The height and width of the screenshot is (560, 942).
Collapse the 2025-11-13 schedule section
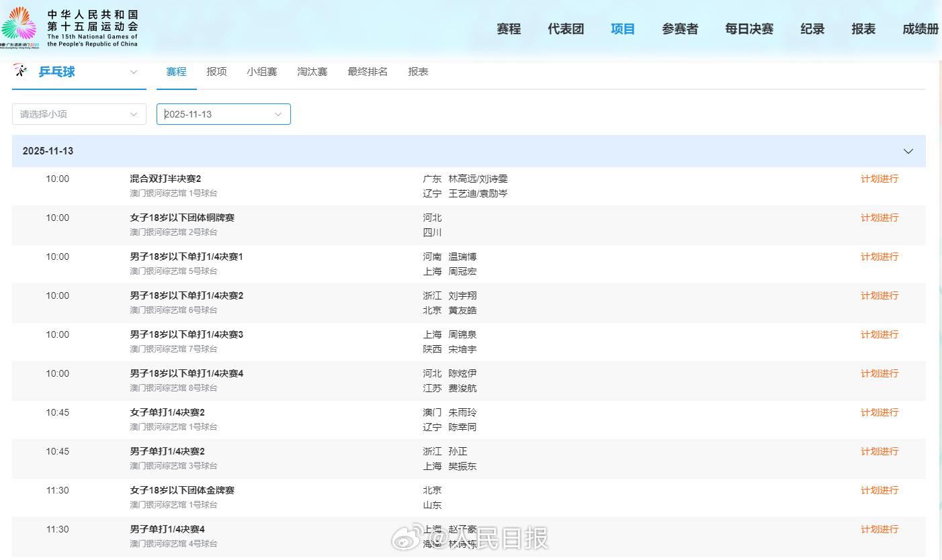(x=908, y=151)
